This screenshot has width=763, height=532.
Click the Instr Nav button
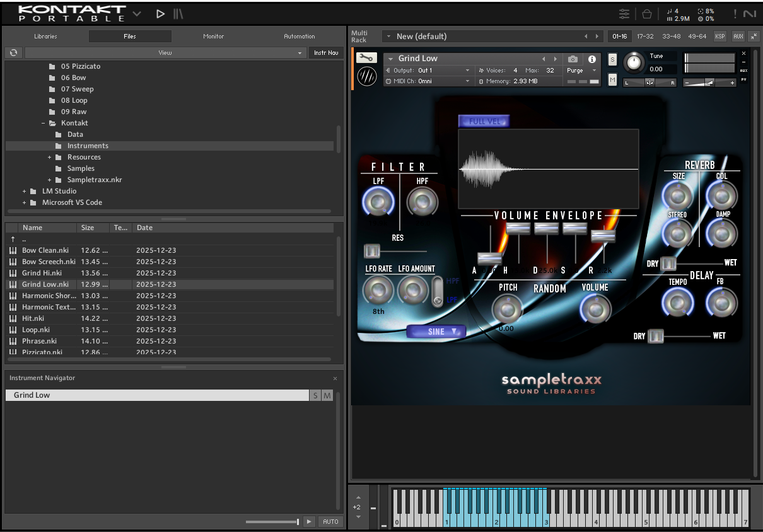click(326, 53)
